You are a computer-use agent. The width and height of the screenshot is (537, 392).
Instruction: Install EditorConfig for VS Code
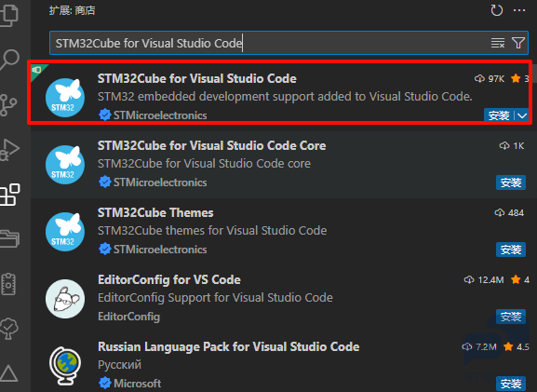tap(511, 317)
